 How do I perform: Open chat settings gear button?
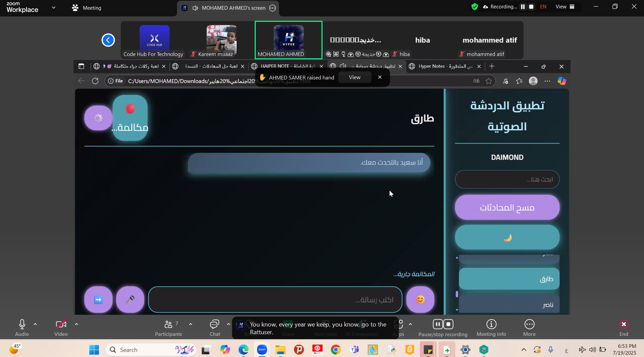98,118
